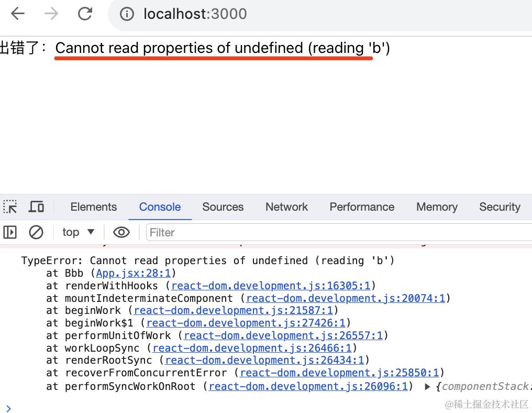
Task: Open the top context dropdown
Action: coord(78,232)
